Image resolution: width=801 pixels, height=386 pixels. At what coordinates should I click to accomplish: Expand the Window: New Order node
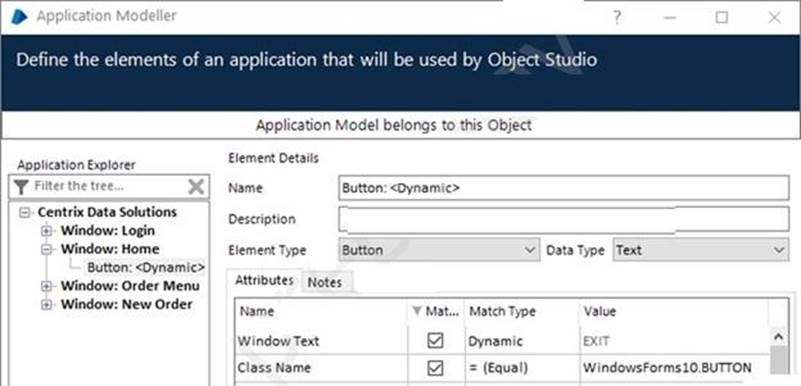pyautogui.click(x=46, y=304)
